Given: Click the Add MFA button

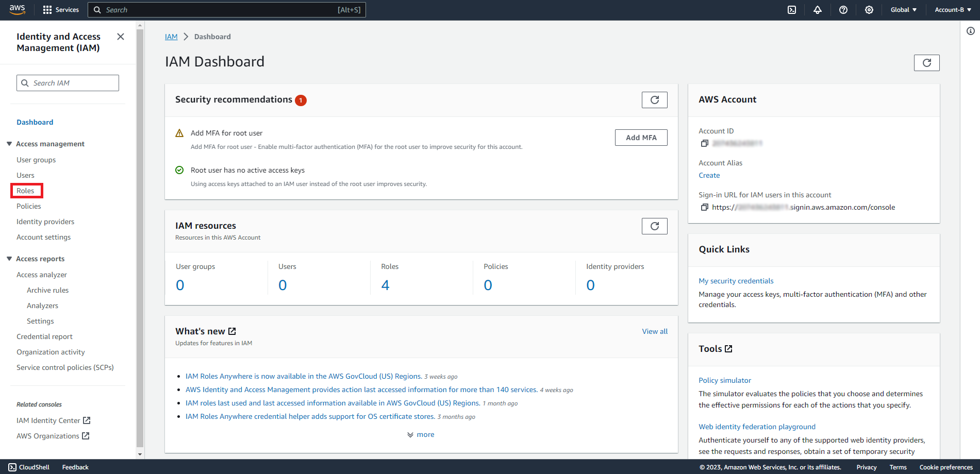Looking at the screenshot, I should click(641, 138).
